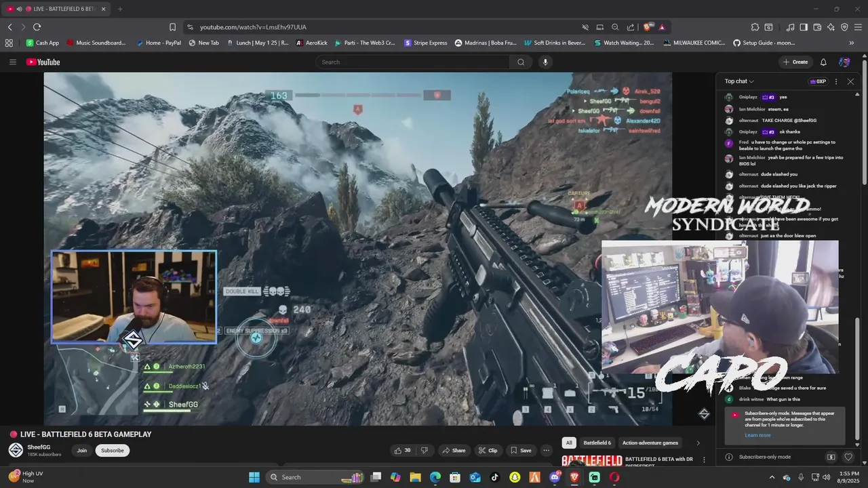868x488 pixels.
Task: Select the Action-adventure games chip
Action: (x=650, y=443)
